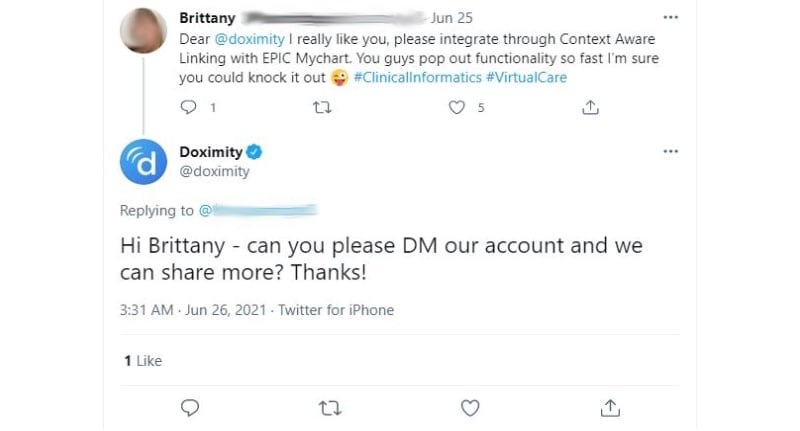The image size is (800, 431).
Task: Open more options for Doximity's reply
Action: pos(670,151)
